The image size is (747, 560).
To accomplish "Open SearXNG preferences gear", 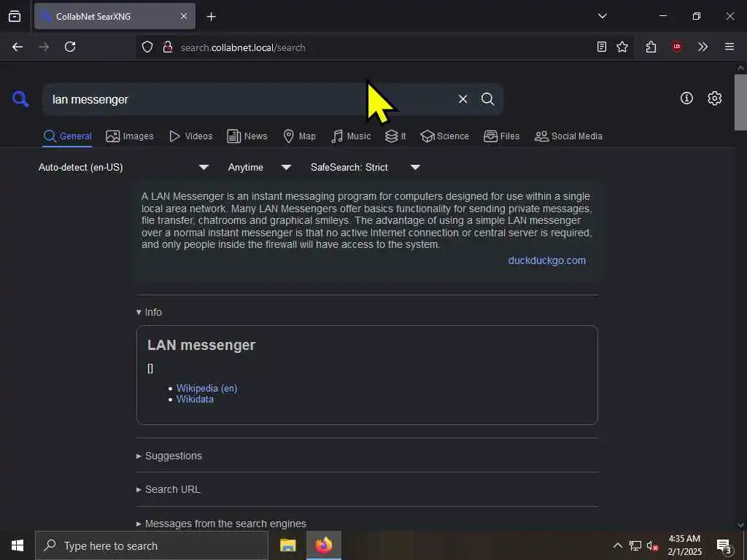I will tap(715, 98).
